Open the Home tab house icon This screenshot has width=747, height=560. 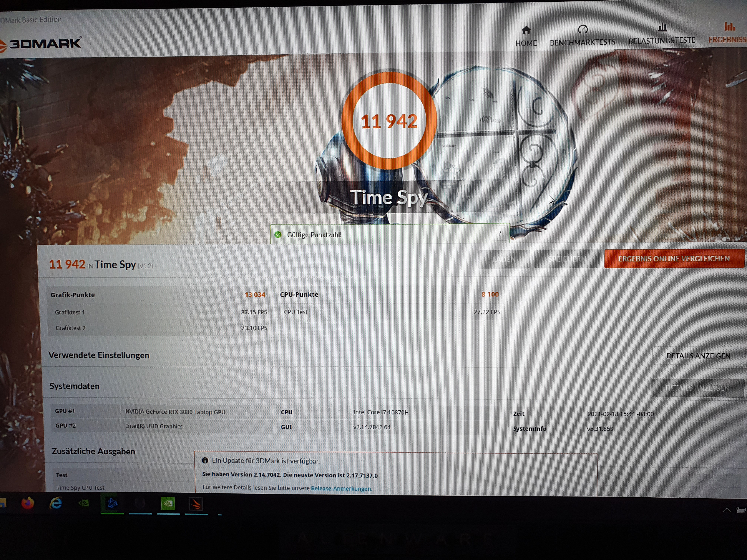(x=526, y=30)
